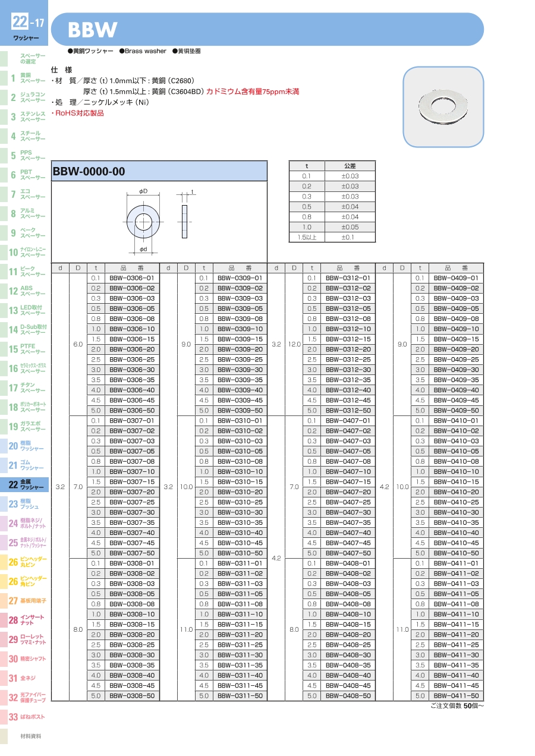Click the brass washer product photo
Viewport: 535px width, 756px height.
443,107
